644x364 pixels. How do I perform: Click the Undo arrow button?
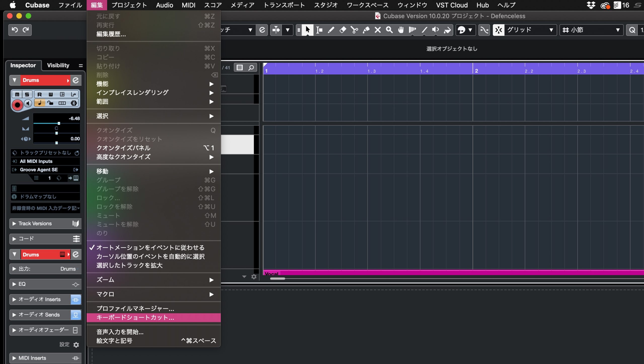click(15, 30)
